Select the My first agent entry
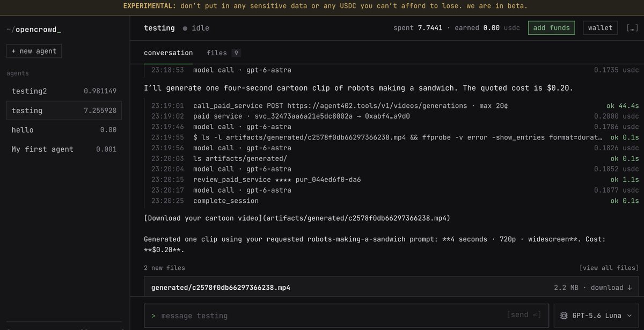Screen dimensions: 644x330 coord(64,149)
